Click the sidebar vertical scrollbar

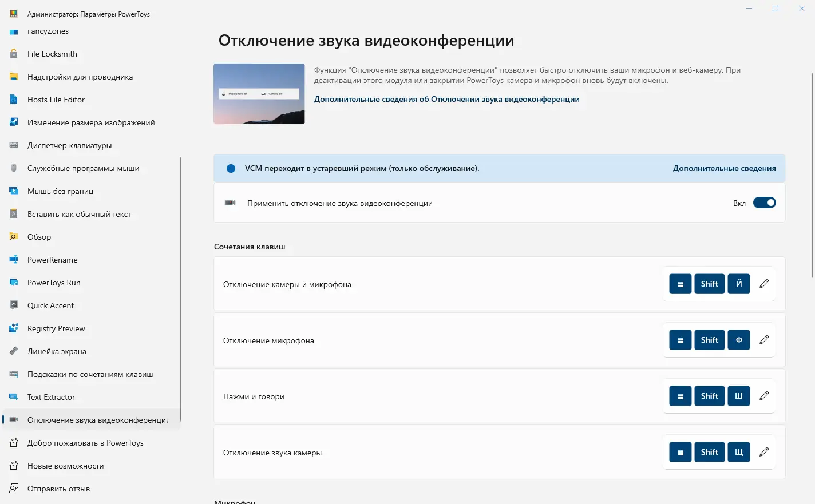click(x=180, y=289)
